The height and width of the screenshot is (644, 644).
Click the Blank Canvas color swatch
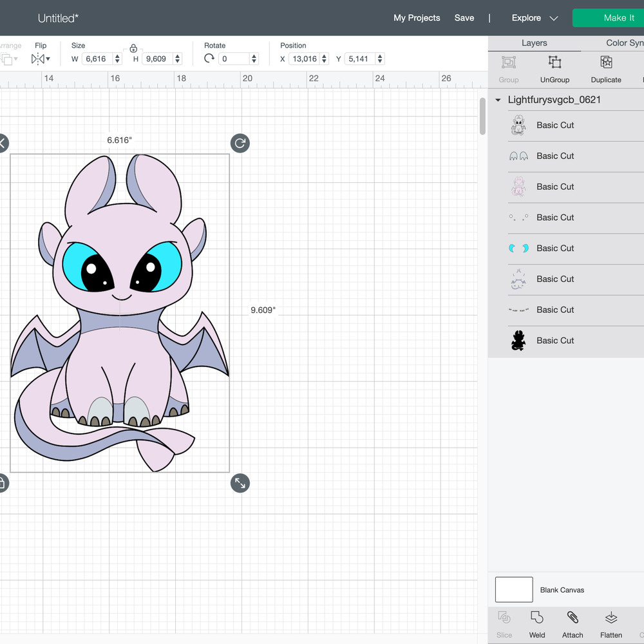click(514, 589)
